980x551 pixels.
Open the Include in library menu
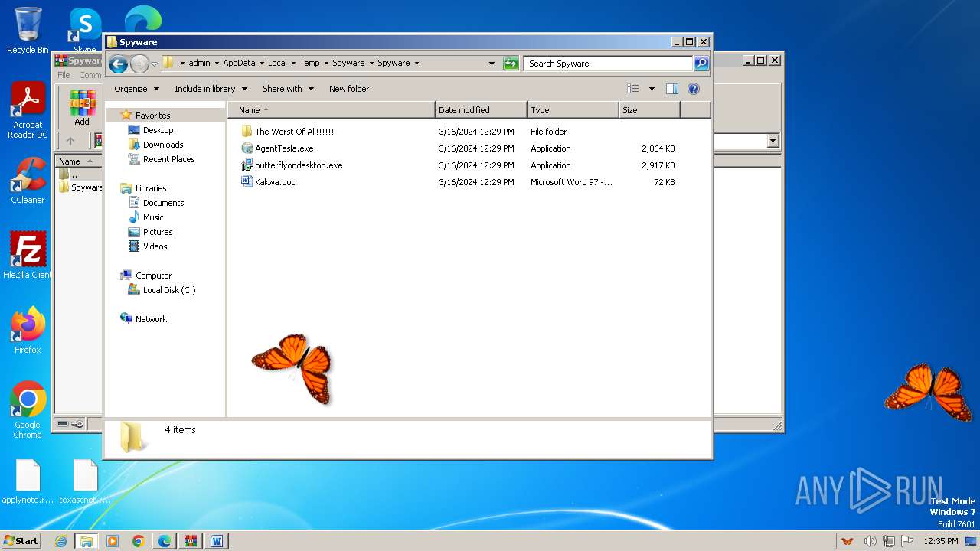[x=211, y=89]
